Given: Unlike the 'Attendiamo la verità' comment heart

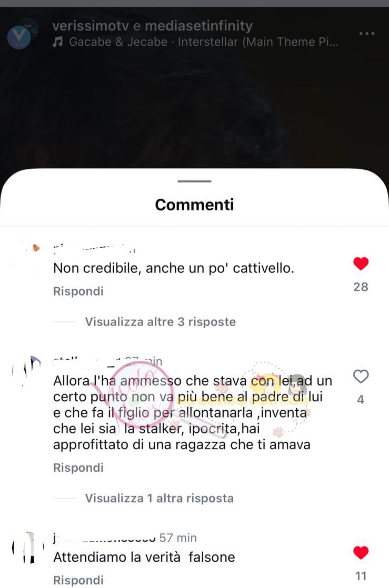Looking at the screenshot, I should click(361, 552).
